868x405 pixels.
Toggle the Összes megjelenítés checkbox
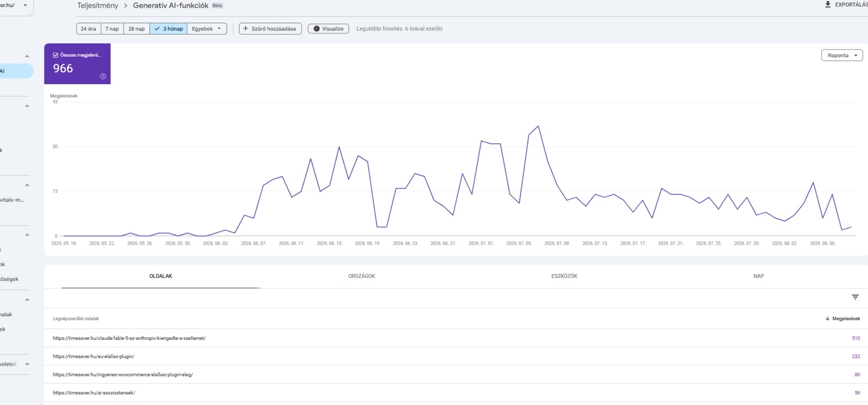coord(56,55)
